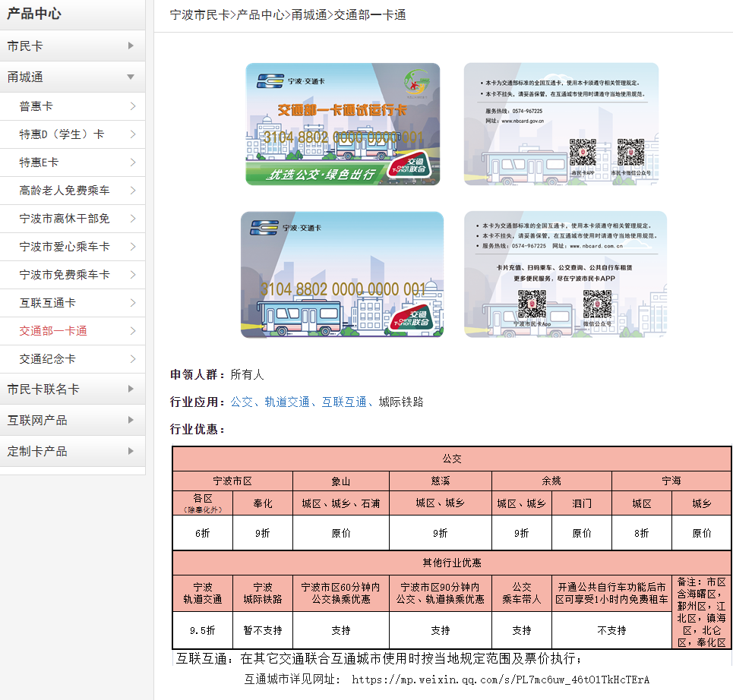This screenshot has width=733, height=700.
Task: Click the 8折 cell under 宁海 城区
Action: pos(641,533)
